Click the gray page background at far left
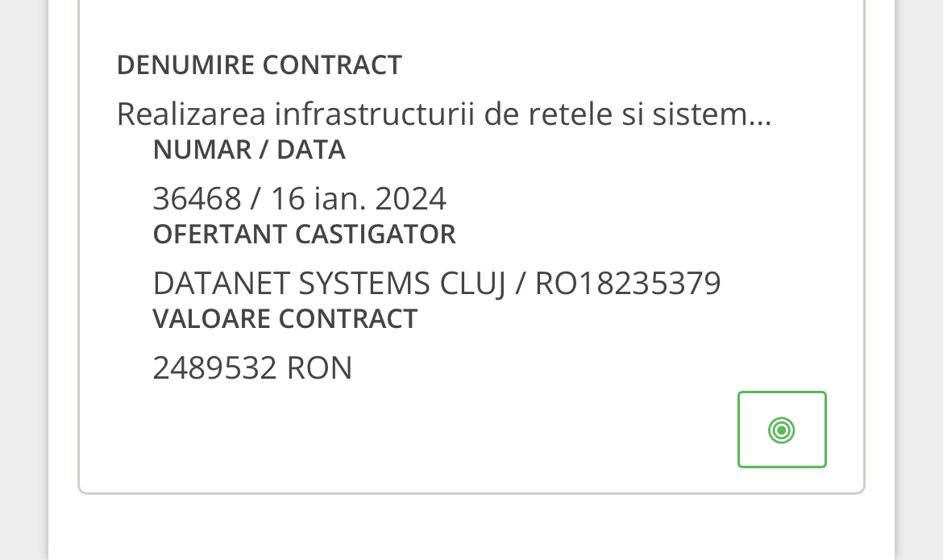 pyautogui.click(x=23, y=282)
